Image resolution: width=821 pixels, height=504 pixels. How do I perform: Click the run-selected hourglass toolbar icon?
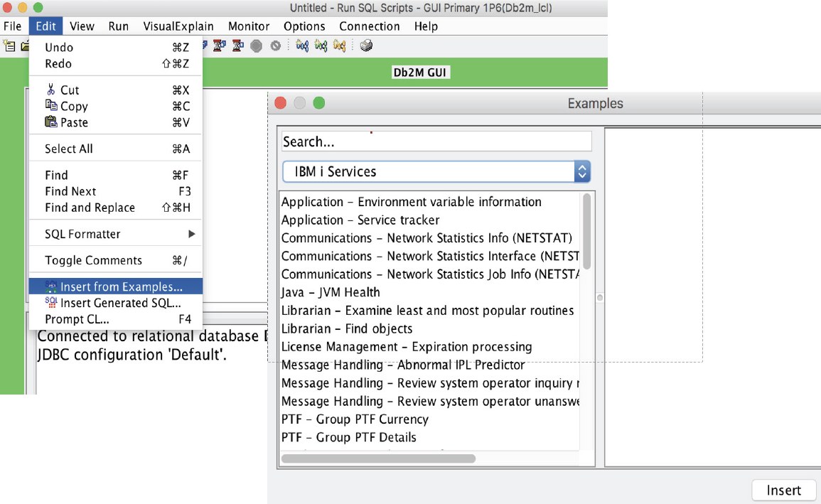click(237, 46)
